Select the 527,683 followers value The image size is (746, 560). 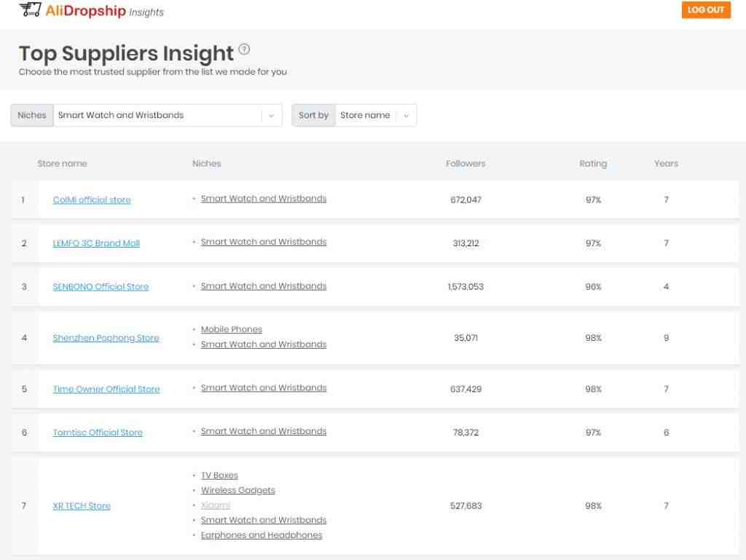coord(466,506)
